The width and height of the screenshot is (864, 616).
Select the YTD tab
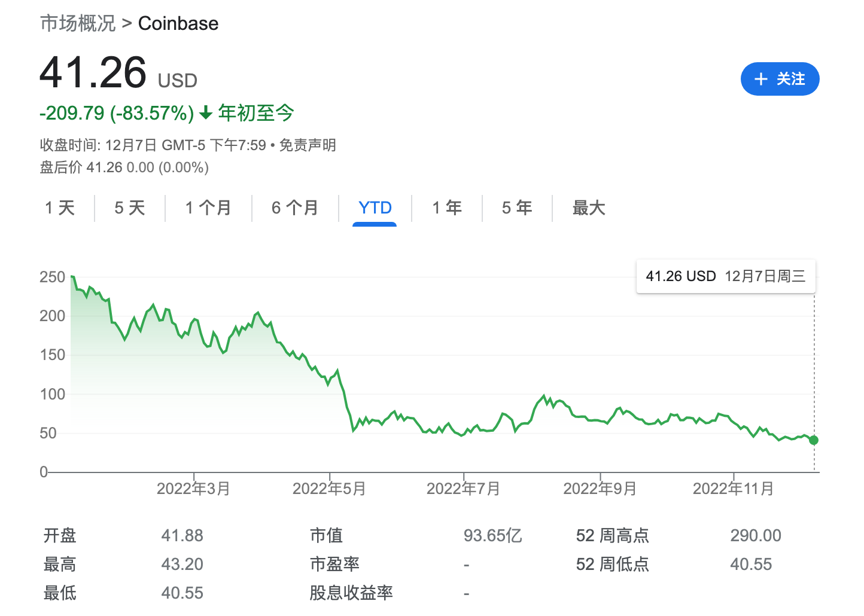pos(375,208)
